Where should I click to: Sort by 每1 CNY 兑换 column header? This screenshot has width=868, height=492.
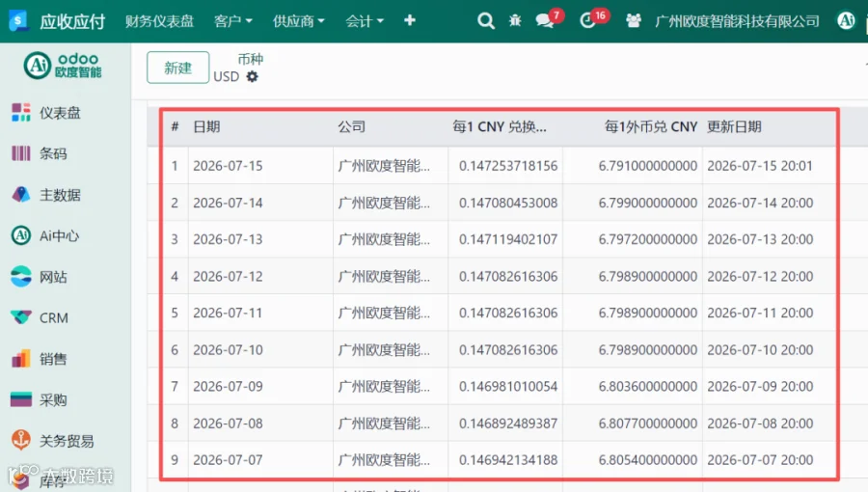(x=500, y=126)
